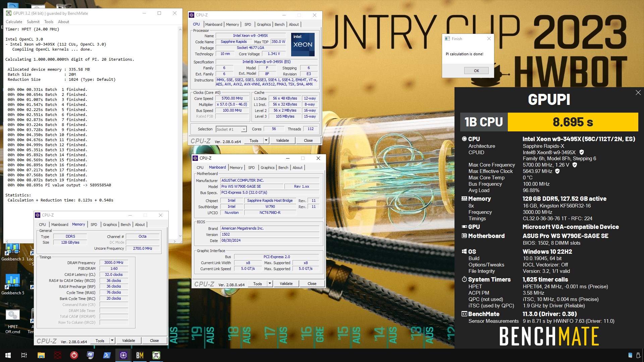Switch to CPU-Z via its taskbar icon
The height and width of the screenshot is (362, 644).
(x=123, y=355)
